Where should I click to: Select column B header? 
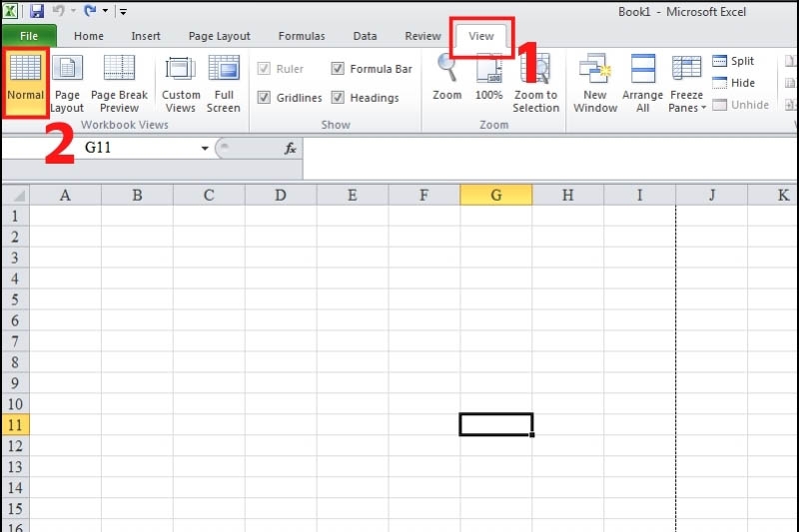(137, 195)
